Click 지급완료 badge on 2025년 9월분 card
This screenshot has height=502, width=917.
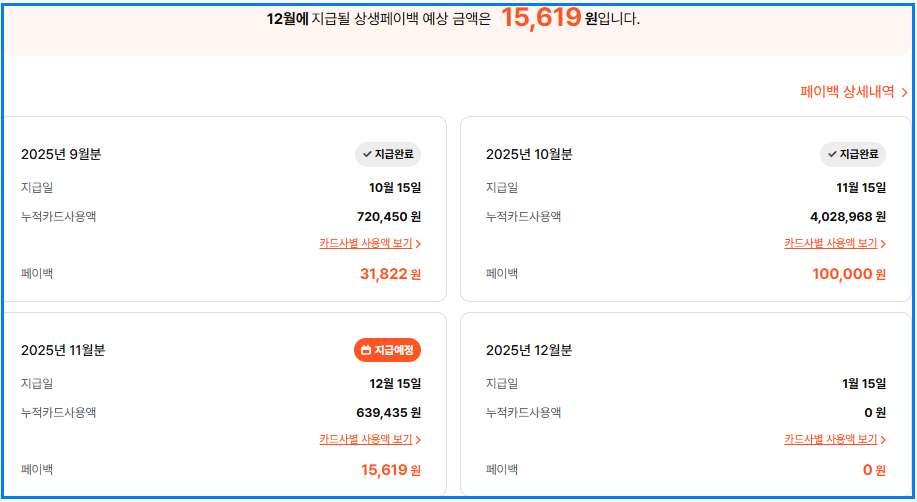click(388, 154)
